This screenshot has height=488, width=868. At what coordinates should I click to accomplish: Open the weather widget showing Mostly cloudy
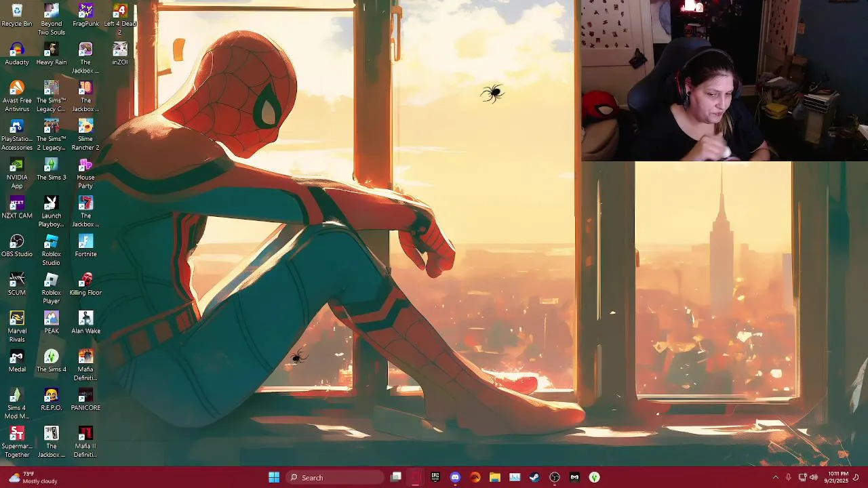(33, 477)
